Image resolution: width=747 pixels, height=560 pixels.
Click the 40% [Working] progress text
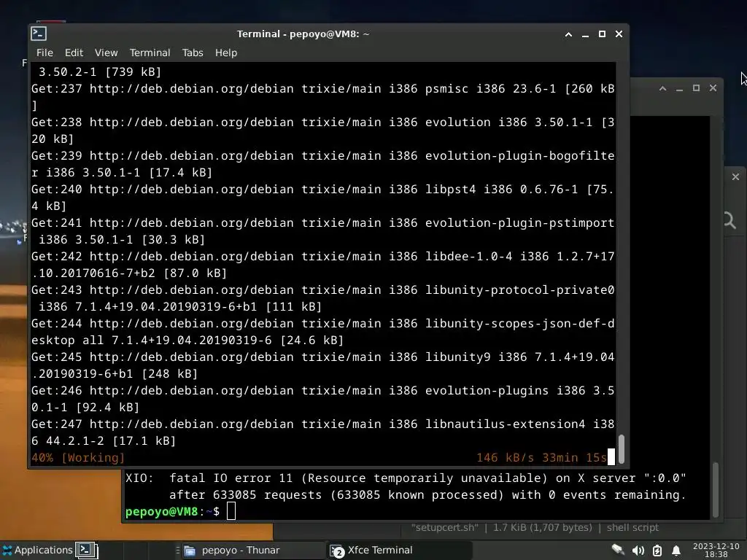[x=78, y=458]
